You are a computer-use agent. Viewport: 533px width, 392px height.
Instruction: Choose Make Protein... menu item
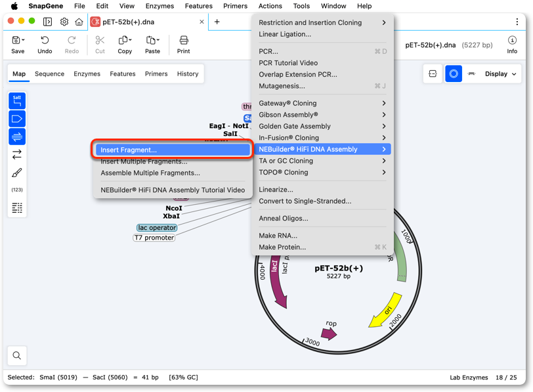click(x=322, y=247)
